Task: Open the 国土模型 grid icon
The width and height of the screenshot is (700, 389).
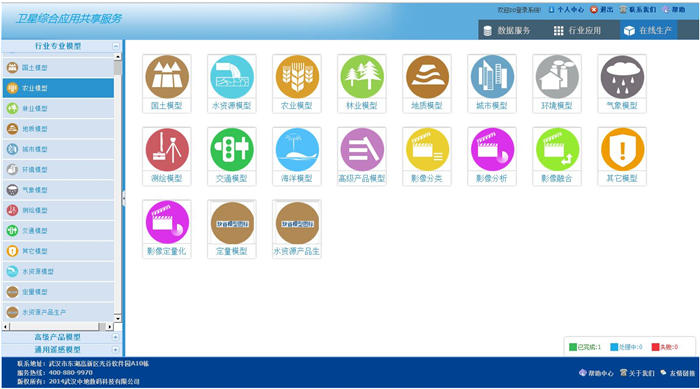Action: click(x=167, y=84)
